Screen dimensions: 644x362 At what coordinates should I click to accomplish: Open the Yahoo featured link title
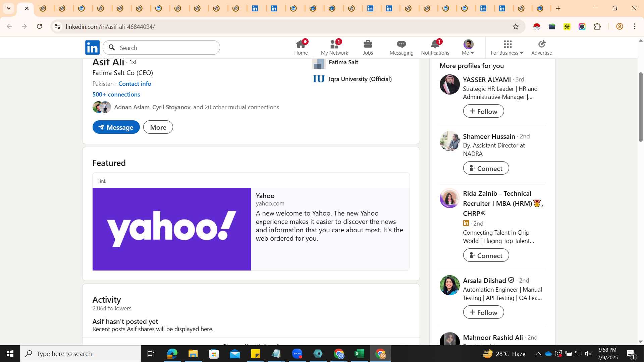click(265, 196)
